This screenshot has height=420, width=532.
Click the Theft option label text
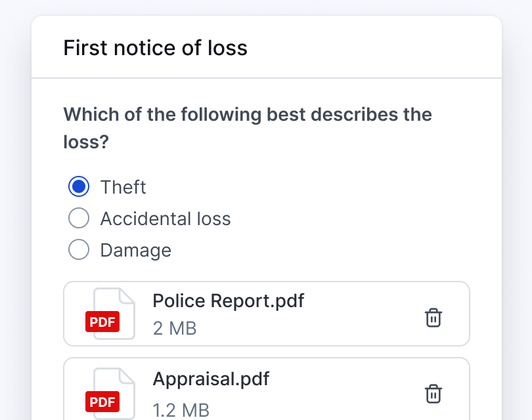(122, 187)
